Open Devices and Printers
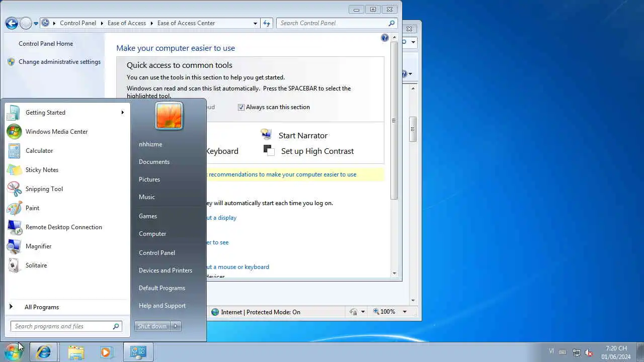Image resolution: width=644 pixels, height=362 pixels. [x=166, y=270]
